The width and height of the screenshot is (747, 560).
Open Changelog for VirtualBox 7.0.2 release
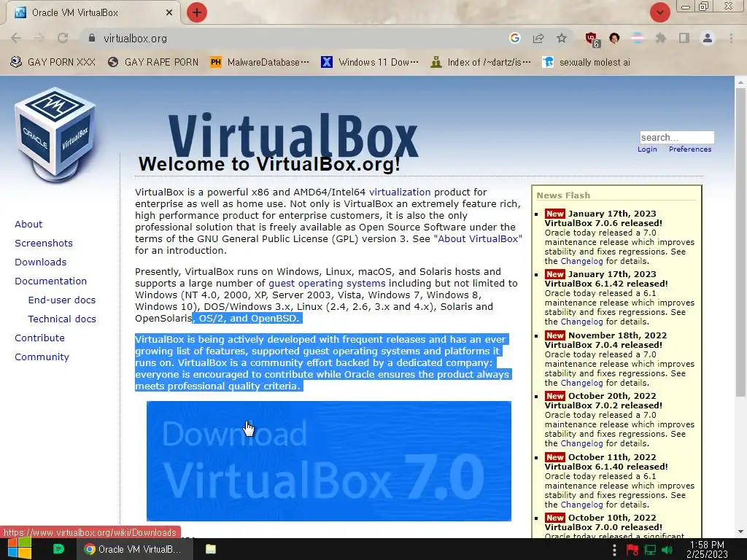click(581, 443)
